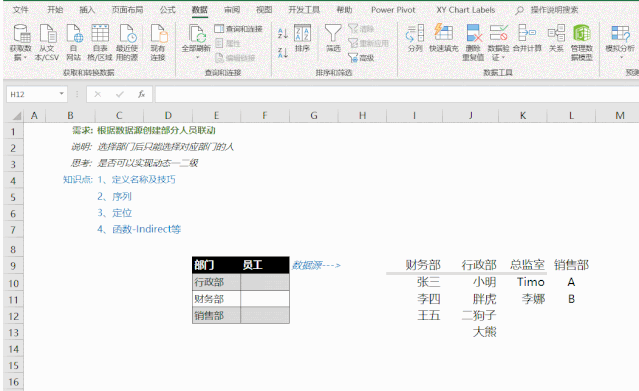This screenshot has height=391, width=639.
Task: Click the fx insert function icon
Action: pyautogui.click(x=141, y=94)
